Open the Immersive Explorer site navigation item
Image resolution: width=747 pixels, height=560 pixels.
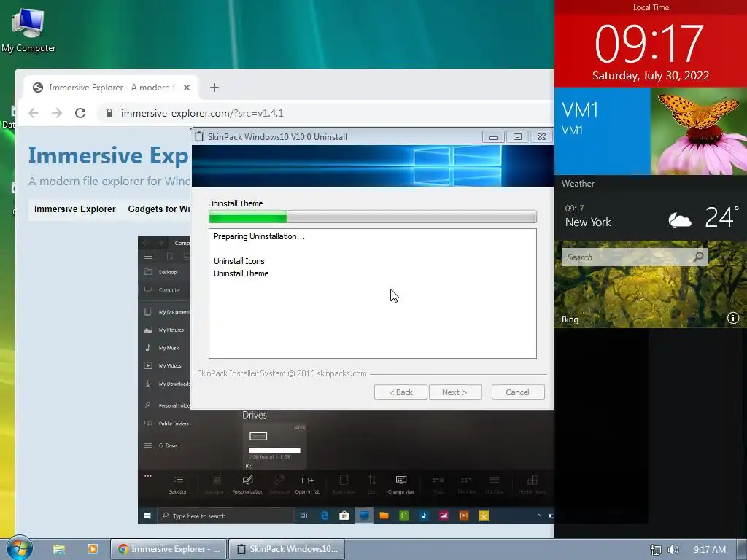(x=75, y=209)
